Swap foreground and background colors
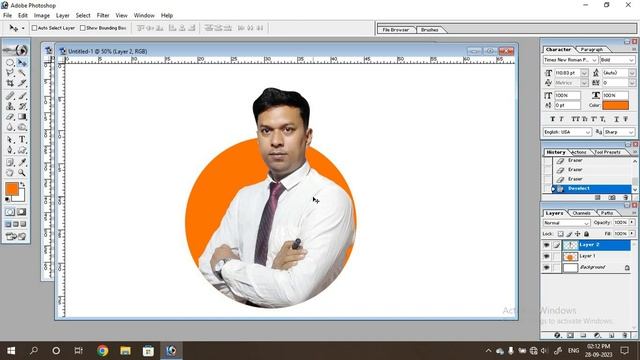The height and width of the screenshot is (360, 640). (23, 185)
